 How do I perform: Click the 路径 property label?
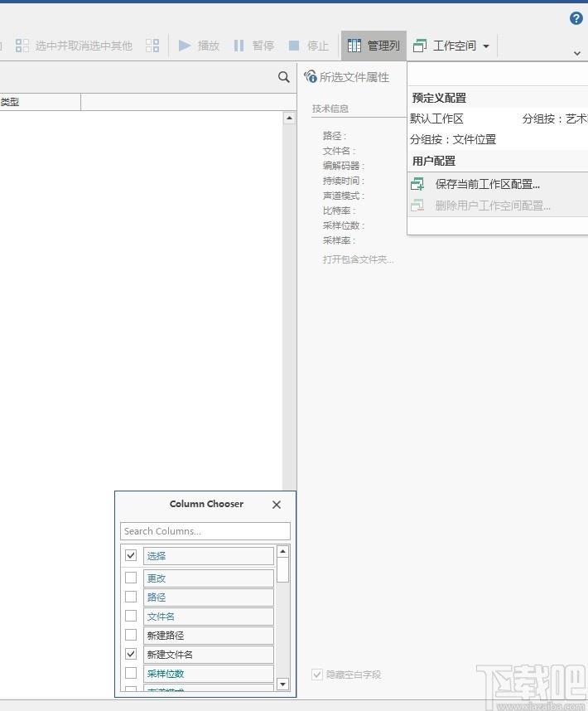335,136
